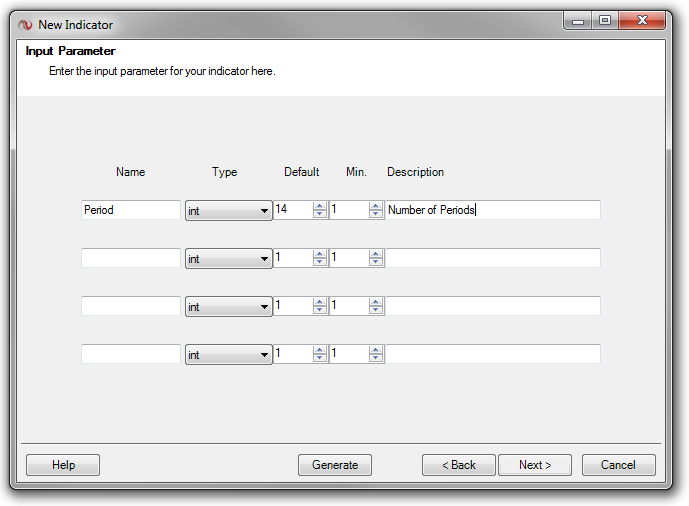The image size is (689, 506).
Task: Open the second row's int Type dropdown
Action: point(228,258)
